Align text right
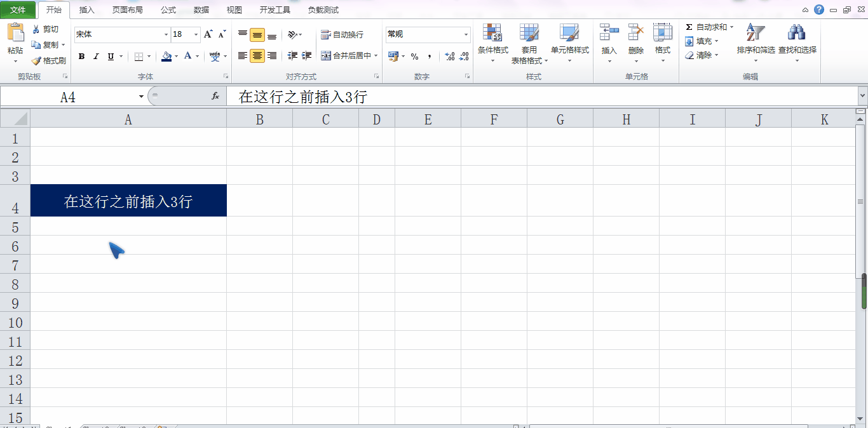This screenshot has width=868, height=428. 272,56
